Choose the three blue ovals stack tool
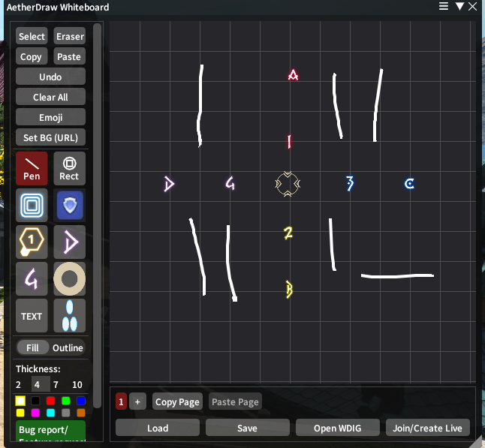The width and height of the screenshot is (485, 448). tap(69, 316)
